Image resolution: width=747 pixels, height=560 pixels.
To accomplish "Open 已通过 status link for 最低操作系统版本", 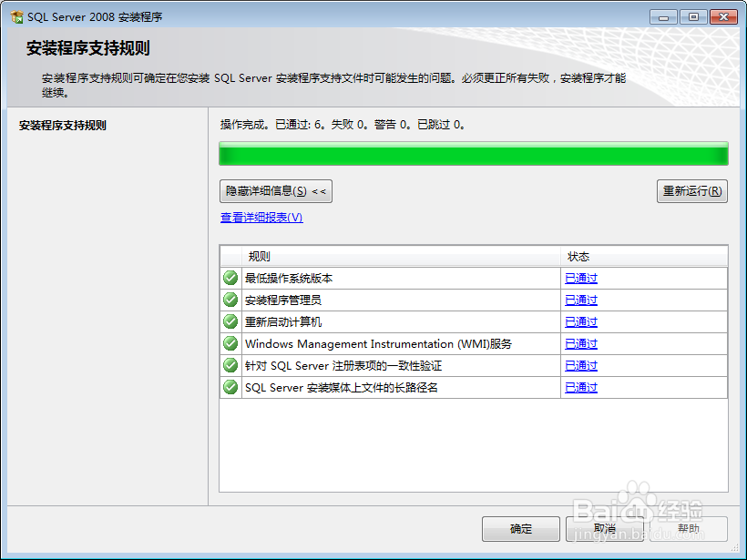I will (581, 278).
